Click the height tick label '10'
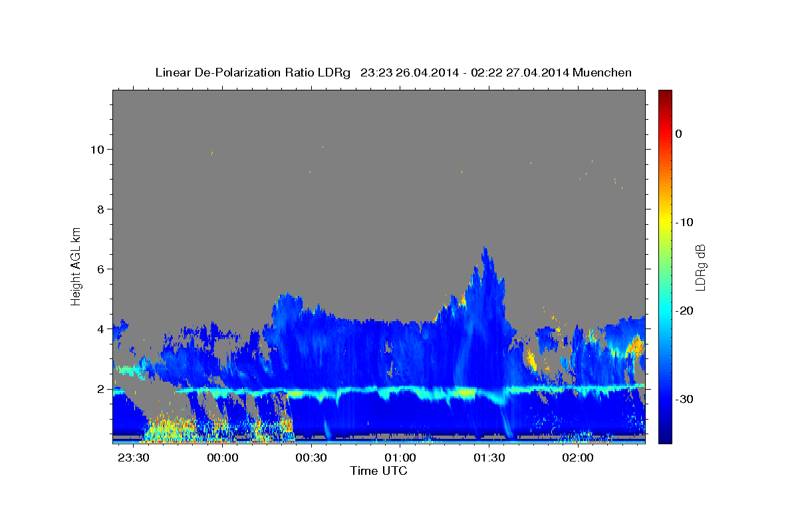798x532 pixels. (x=98, y=150)
